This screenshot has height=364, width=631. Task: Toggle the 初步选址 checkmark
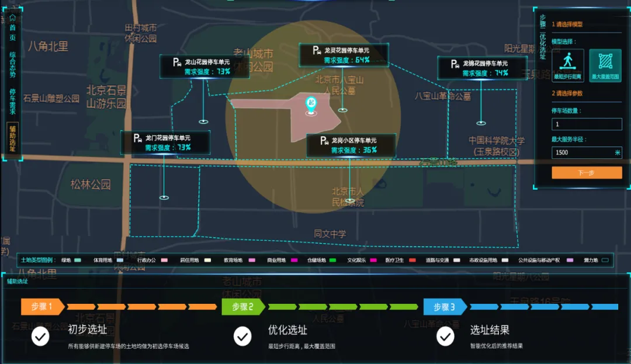(x=40, y=336)
